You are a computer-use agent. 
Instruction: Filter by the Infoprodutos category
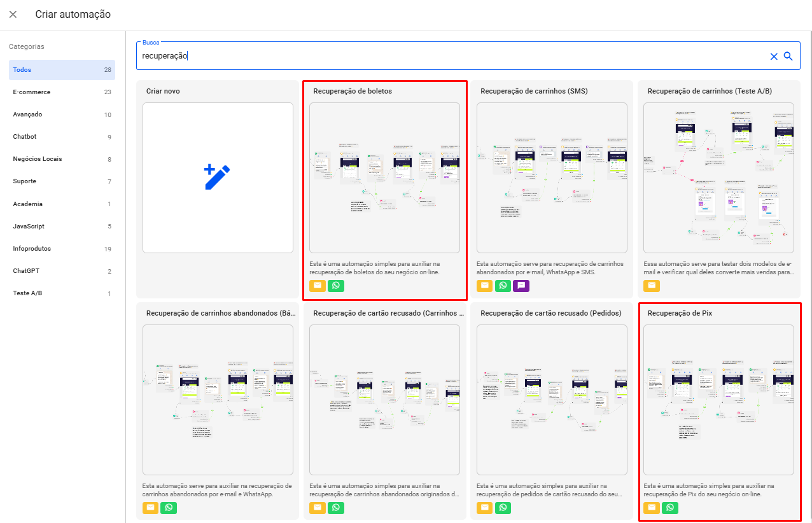[x=32, y=249]
